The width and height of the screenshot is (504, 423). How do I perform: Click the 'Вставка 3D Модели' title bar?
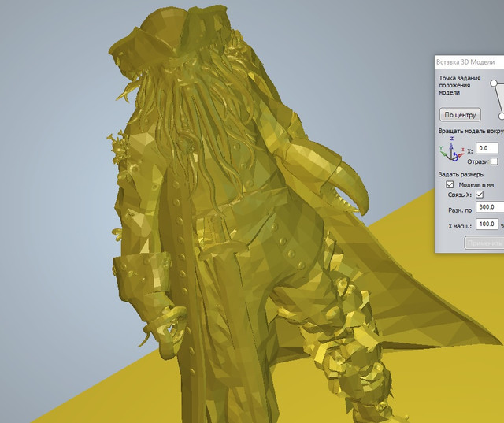(469, 62)
